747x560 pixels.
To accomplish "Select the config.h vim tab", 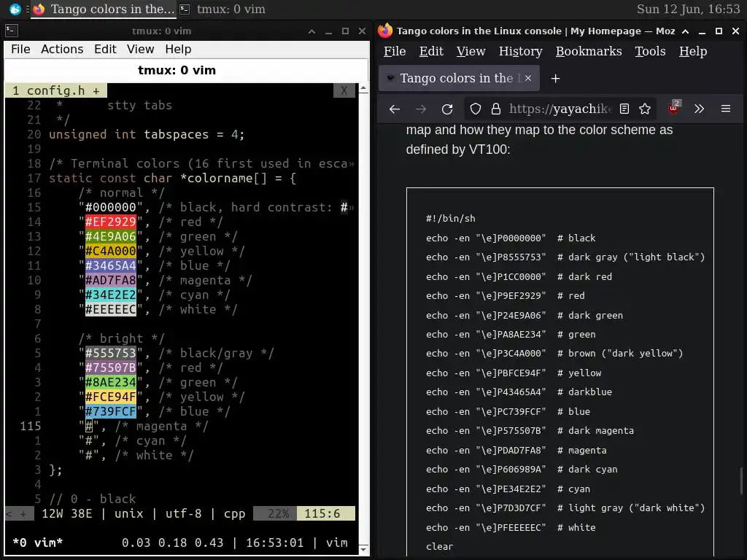I will click(x=55, y=90).
